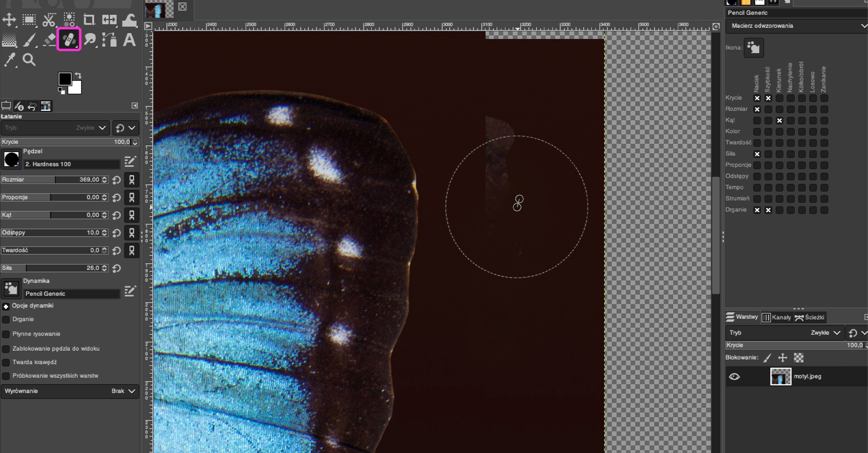868x453 pixels.
Task: Enable the Drganie checkbox
Action: click(x=6, y=319)
